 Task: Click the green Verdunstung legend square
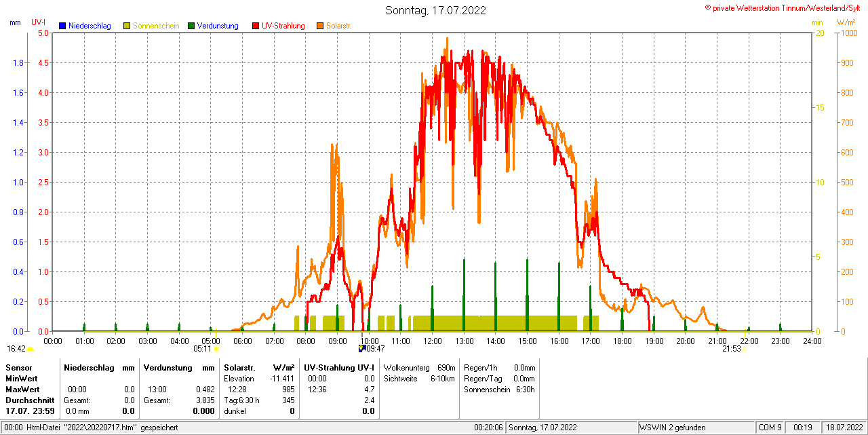click(191, 26)
